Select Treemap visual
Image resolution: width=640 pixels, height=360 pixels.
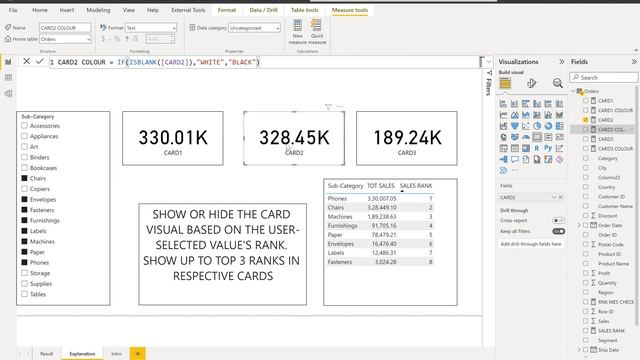[559, 126]
